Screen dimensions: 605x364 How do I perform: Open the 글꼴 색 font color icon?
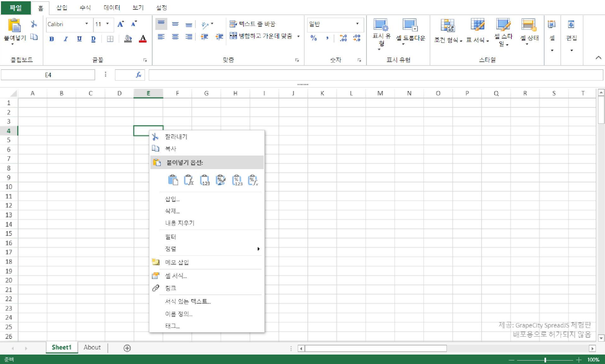point(142,39)
